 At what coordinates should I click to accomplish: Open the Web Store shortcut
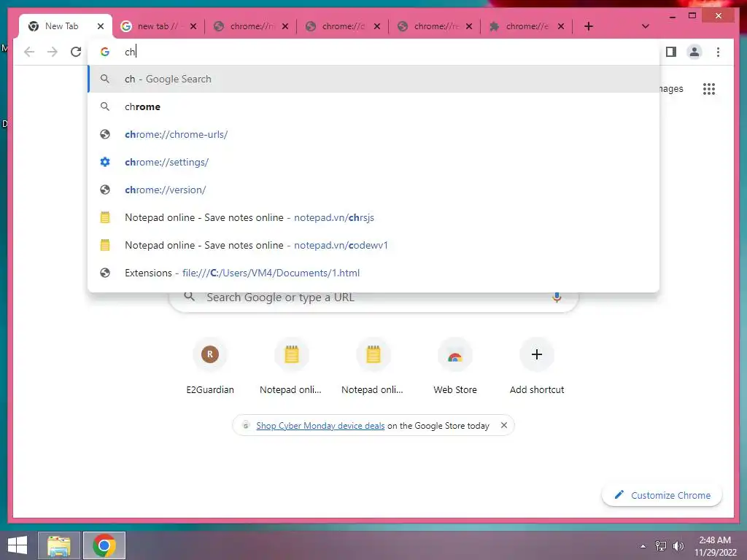point(455,367)
